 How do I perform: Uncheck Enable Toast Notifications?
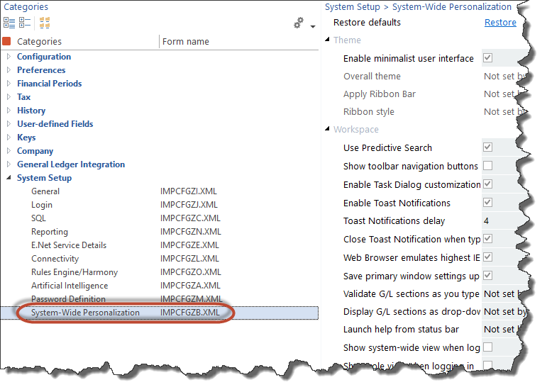tap(487, 203)
